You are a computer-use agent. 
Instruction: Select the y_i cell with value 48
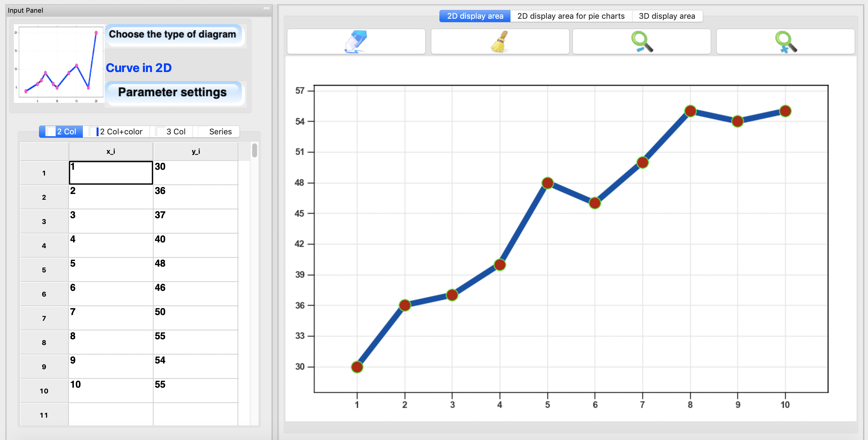[x=195, y=270]
